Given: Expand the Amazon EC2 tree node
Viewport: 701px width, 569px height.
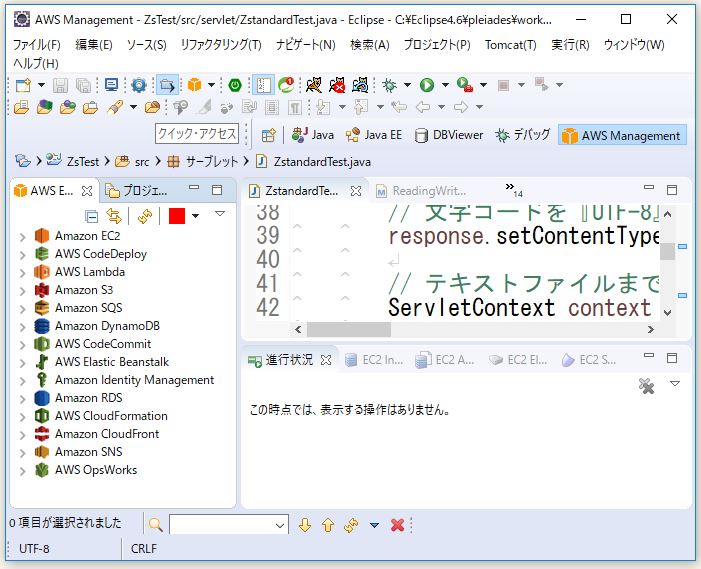Looking at the screenshot, I should click(22, 237).
